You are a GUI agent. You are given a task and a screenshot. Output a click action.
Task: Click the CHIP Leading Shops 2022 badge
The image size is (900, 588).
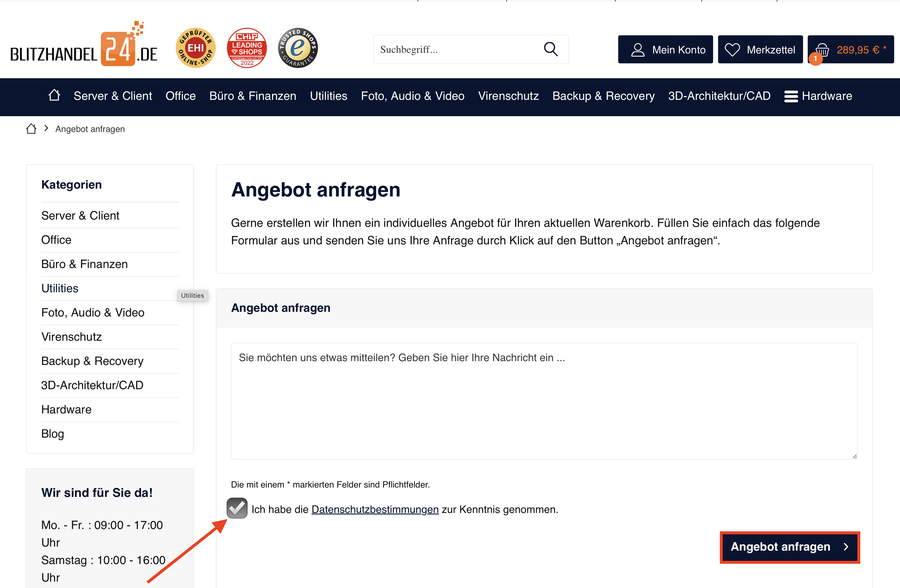point(247,48)
